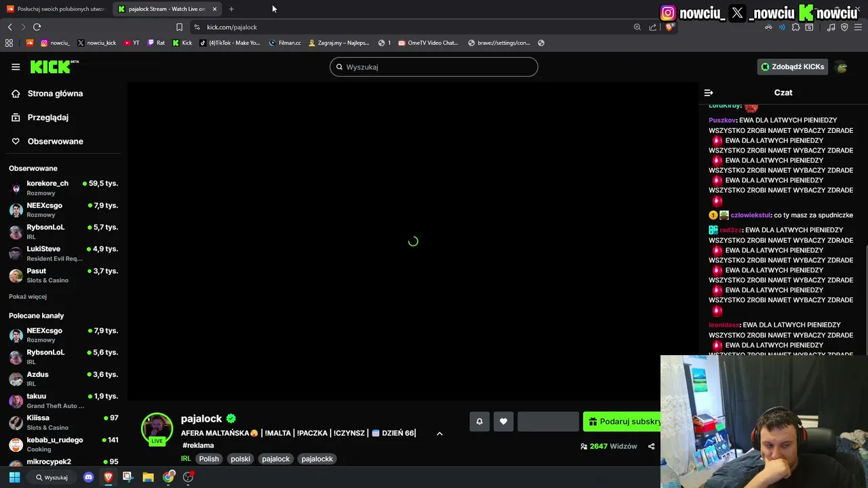Click Brave Shields lion icon

pyautogui.click(x=669, y=27)
